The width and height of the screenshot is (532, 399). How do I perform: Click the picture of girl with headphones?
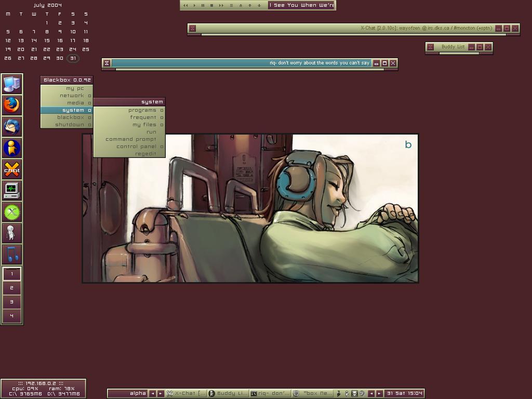pos(250,208)
